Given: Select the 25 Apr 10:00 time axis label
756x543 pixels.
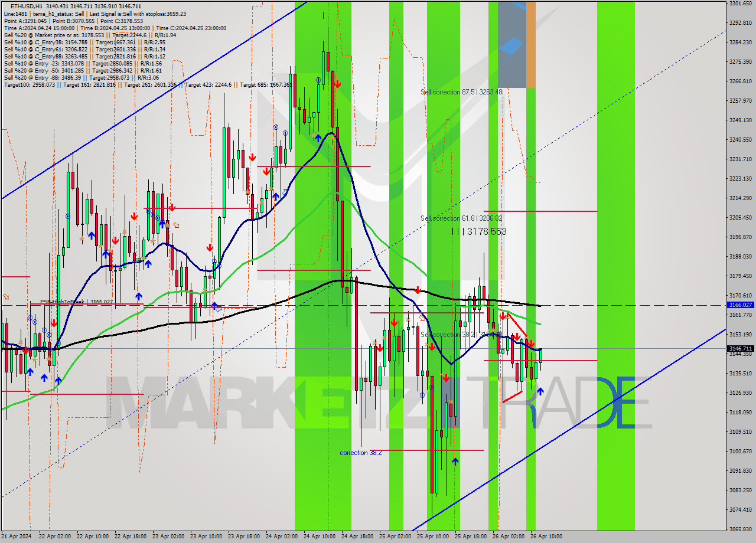Looking at the screenshot, I should click(x=435, y=537).
